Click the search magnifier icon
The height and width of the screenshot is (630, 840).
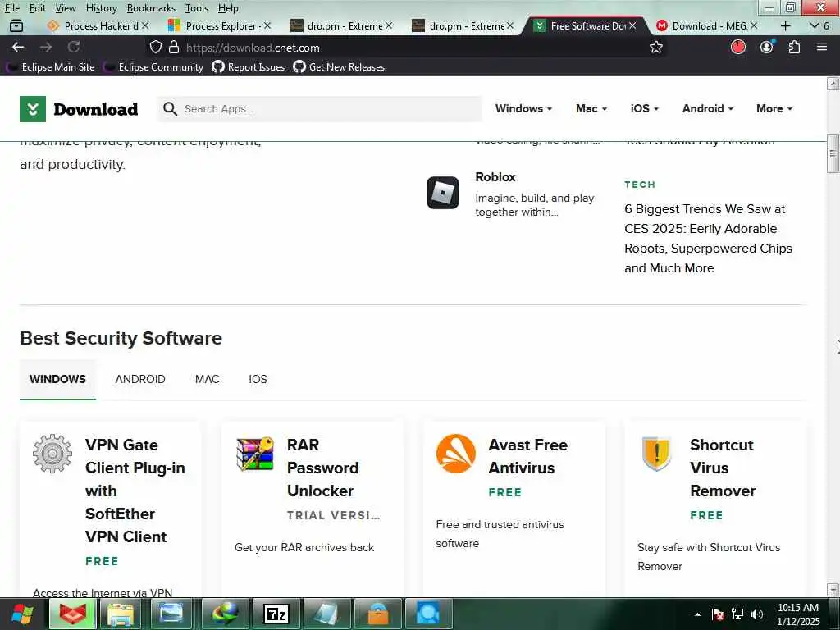[x=171, y=109]
